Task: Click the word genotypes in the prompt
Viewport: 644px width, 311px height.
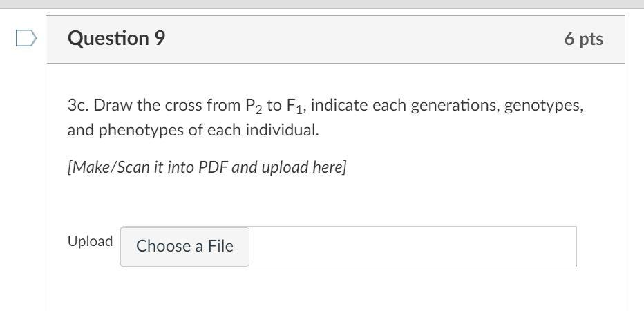Action: pyautogui.click(x=542, y=106)
